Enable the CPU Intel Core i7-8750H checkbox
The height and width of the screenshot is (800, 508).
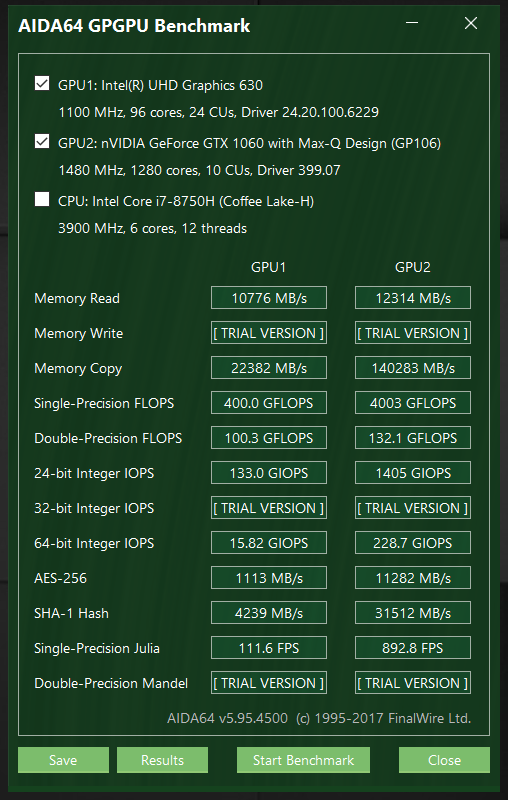tap(42, 199)
